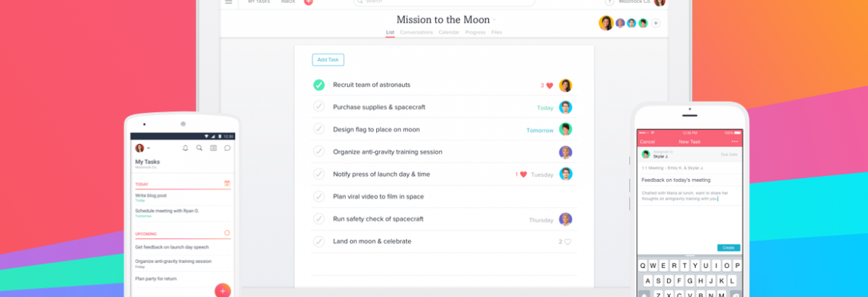Open the calendar icon beside Today section
The width and height of the screenshot is (868, 297).
(x=227, y=183)
